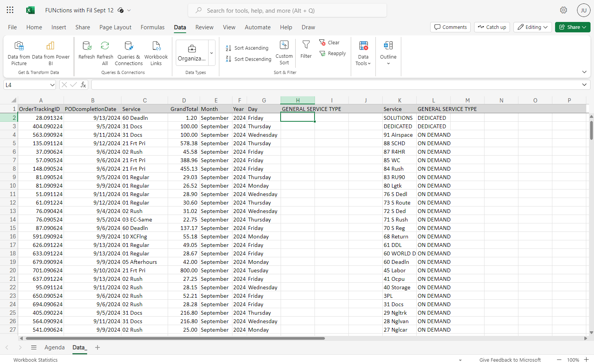Open the Formulas tab

coord(153,27)
